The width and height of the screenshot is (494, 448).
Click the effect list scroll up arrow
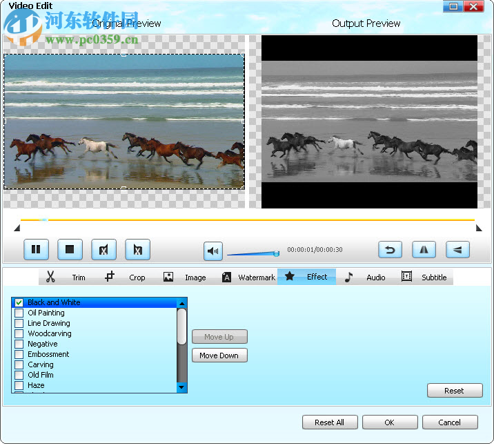pos(181,303)
